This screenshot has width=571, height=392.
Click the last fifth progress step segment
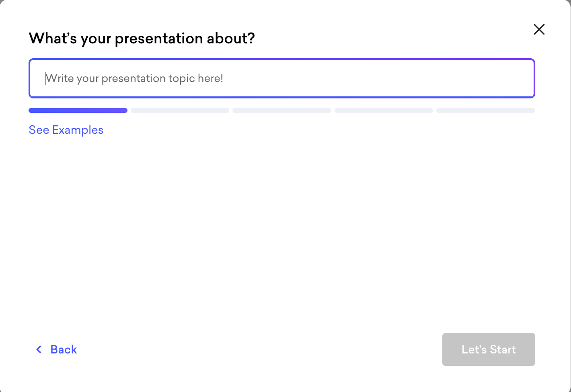coord(485,110)
